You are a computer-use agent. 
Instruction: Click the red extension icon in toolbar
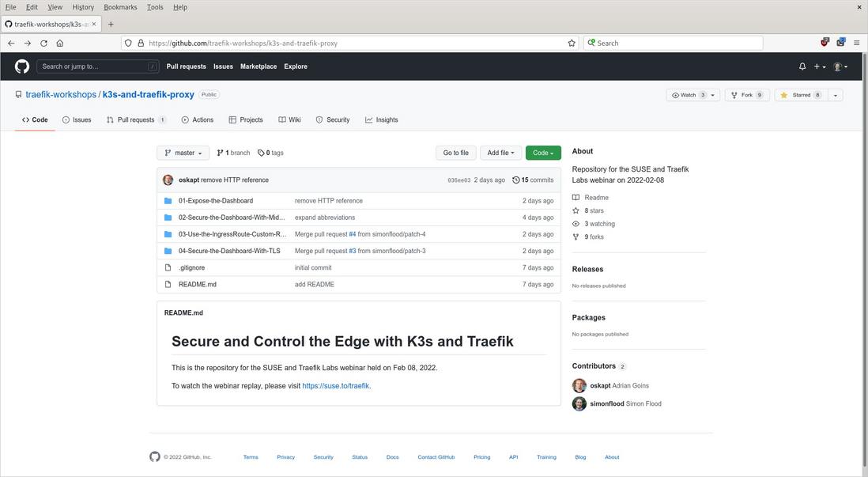(x=825, y=42)
